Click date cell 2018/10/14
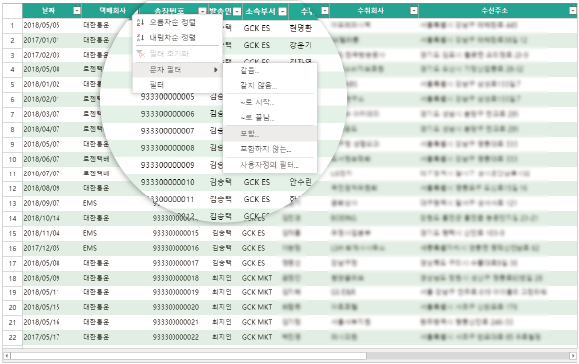 41,218
